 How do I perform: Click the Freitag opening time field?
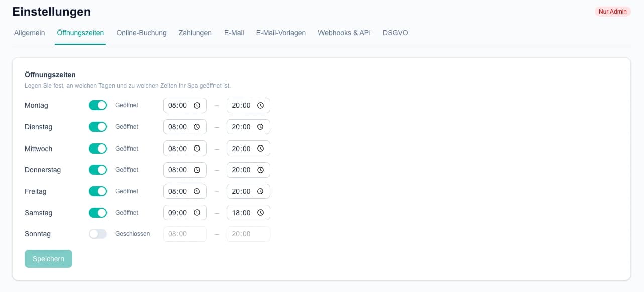click(x=179, y=191)
